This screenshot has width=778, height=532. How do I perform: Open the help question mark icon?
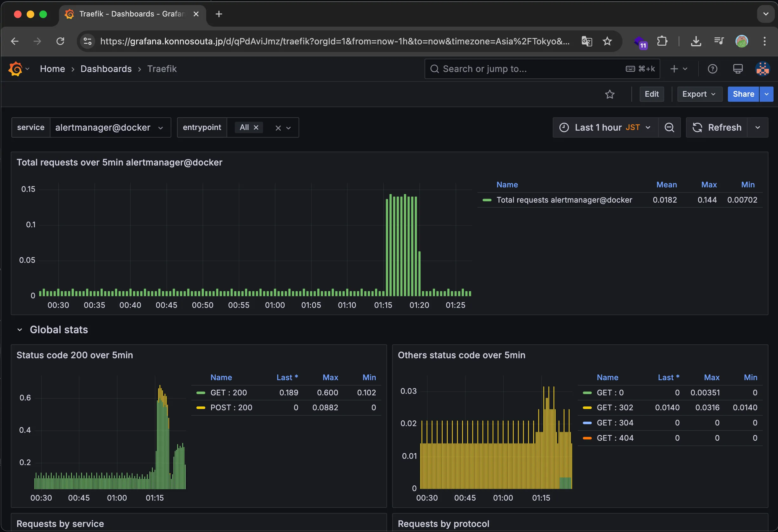point(712,69)
